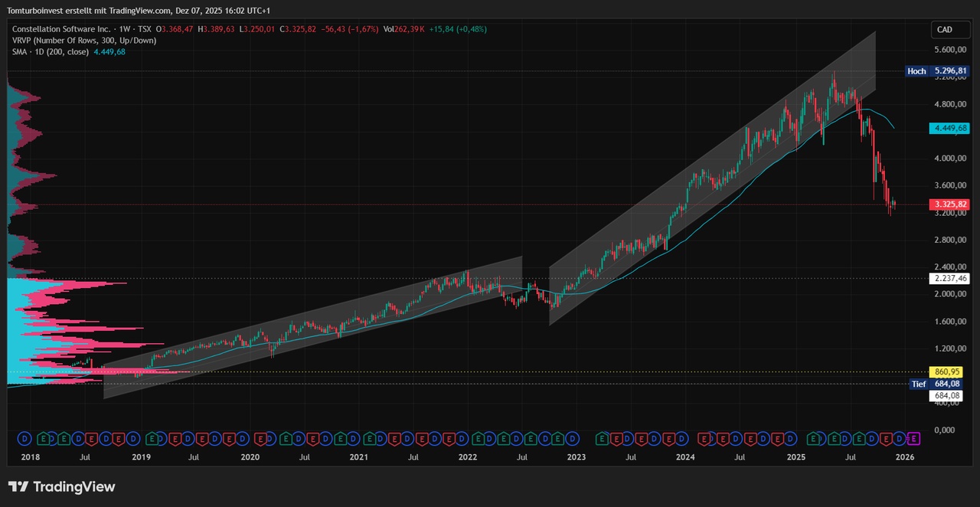Click the 2025 label on the time axis
The image size is (980, 507).
[x=796, y=457]
